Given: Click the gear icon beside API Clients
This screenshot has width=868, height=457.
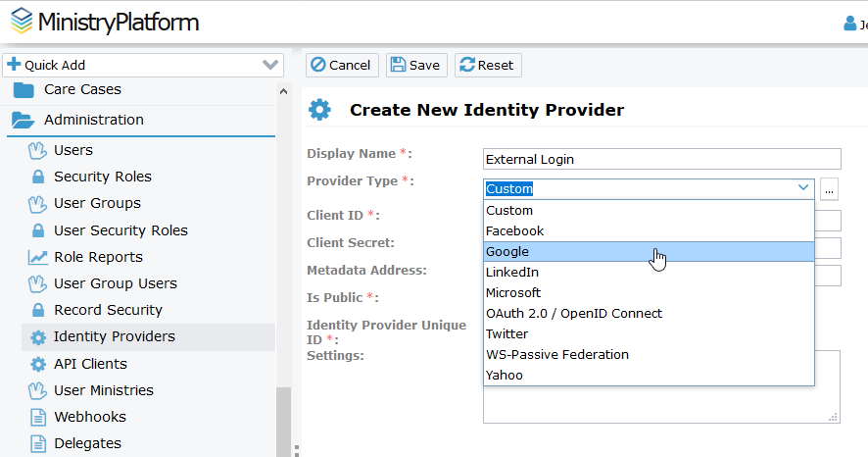Looking at the screenshot, I should coord(38,364).
